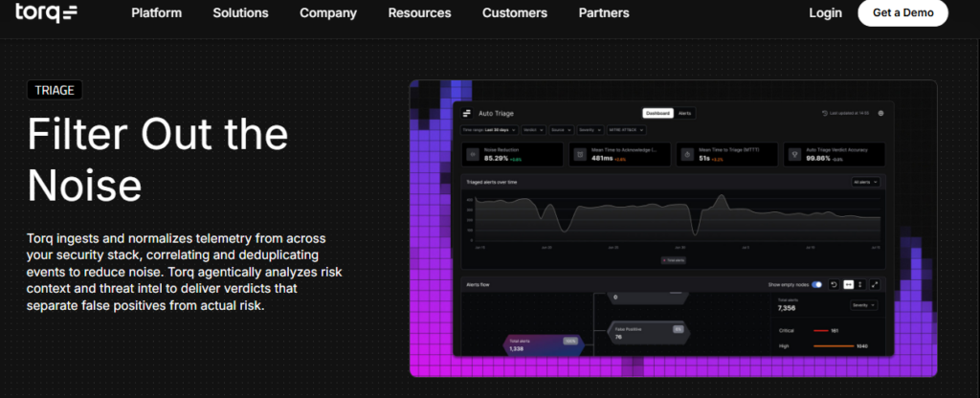Image resolution: width=980 pixels, height=398 pixels.
Task: Open the Severity filter in the top filter bar
Action: (590, 130)
